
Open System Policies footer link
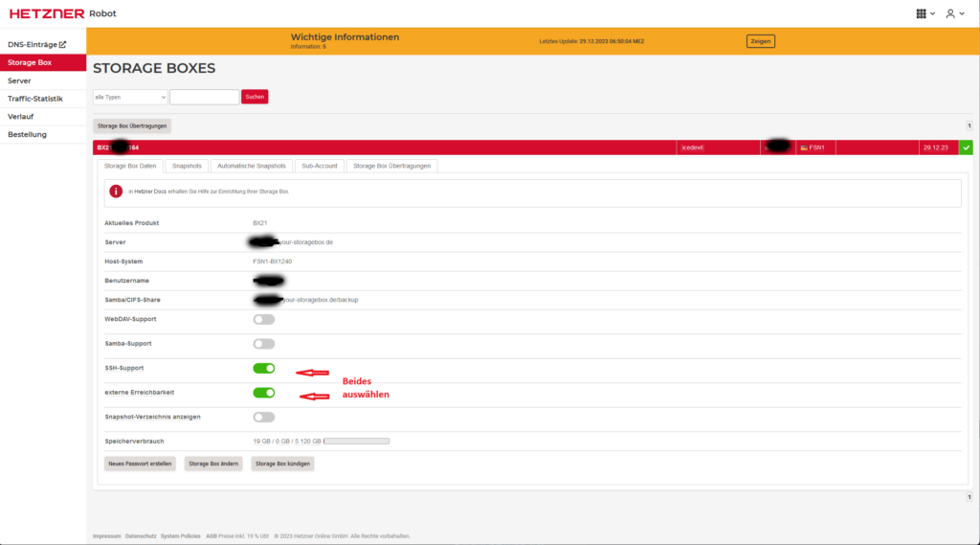coord(181,536)
